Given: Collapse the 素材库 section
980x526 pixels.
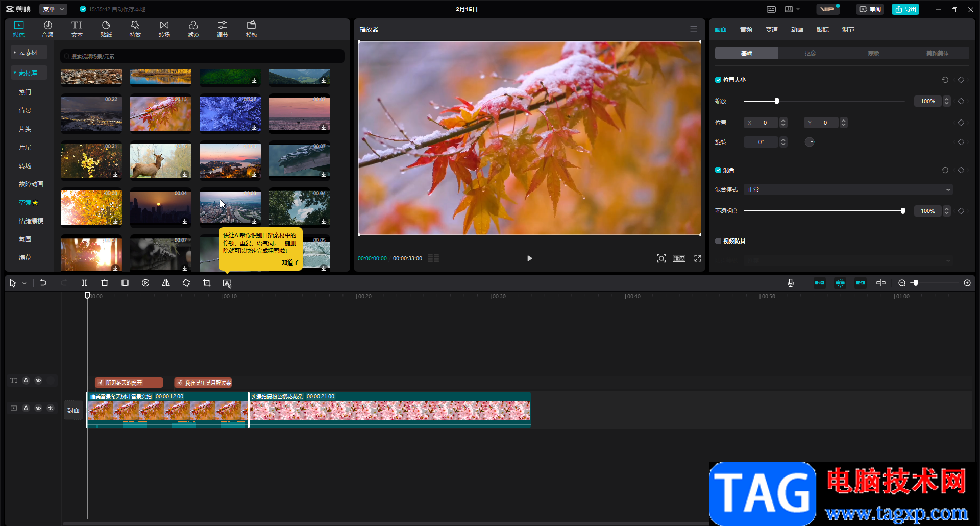Looking at the screenshot, I should [29, 73].
